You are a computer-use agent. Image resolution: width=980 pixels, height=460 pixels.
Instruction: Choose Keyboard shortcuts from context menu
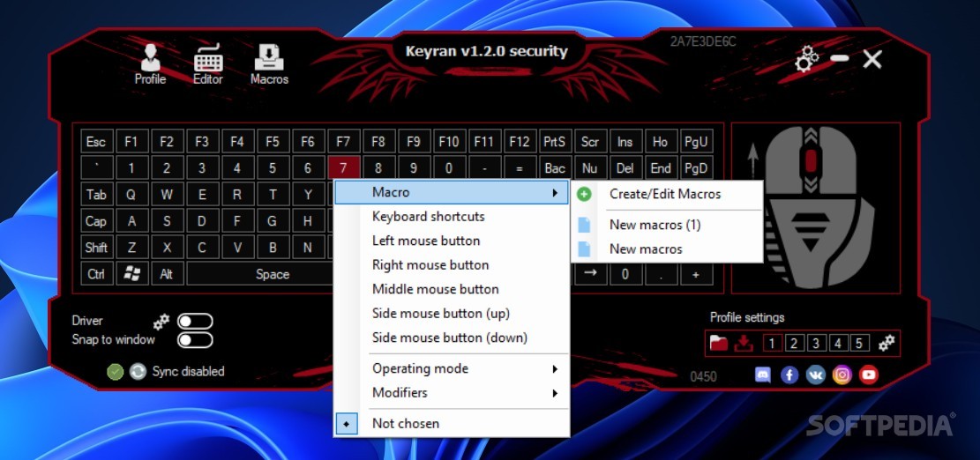click(x=452, y=217)
